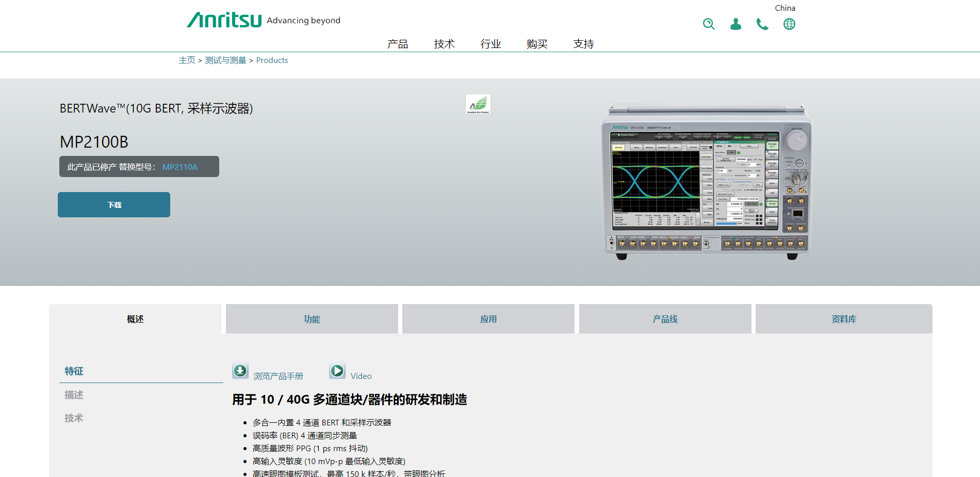980x477 pixels.
Task: Go to 测试与测量 breadcrumb link
Action: tap(225, 60)
